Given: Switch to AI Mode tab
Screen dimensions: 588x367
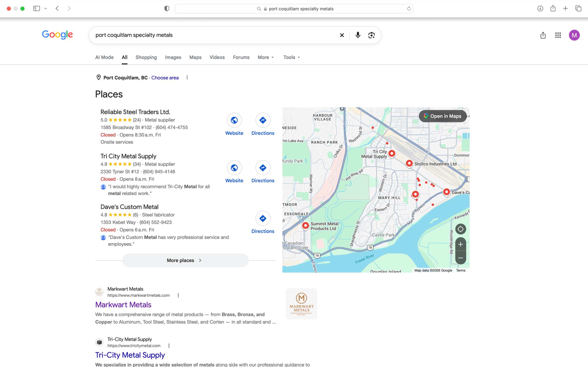Looking at the screenshot, I should tap(104, 57).
